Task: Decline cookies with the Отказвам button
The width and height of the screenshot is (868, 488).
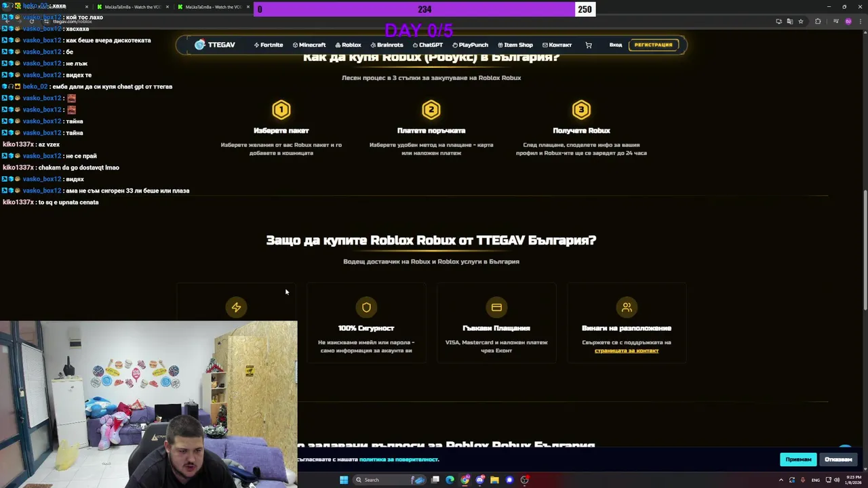Action: [838, 460]
